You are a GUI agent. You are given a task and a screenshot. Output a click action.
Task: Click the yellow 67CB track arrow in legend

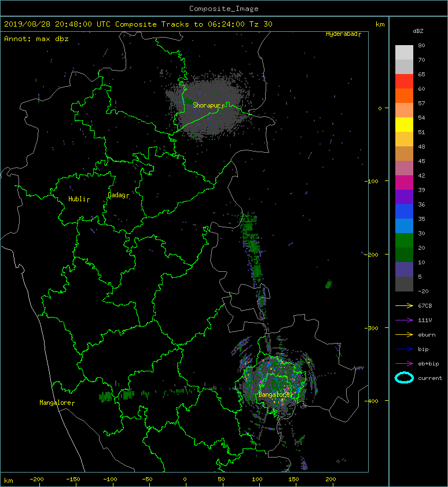(x=404, y=306)
